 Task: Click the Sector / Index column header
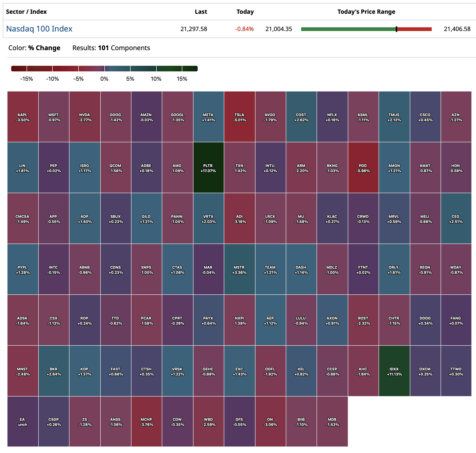tap(26, 12)
